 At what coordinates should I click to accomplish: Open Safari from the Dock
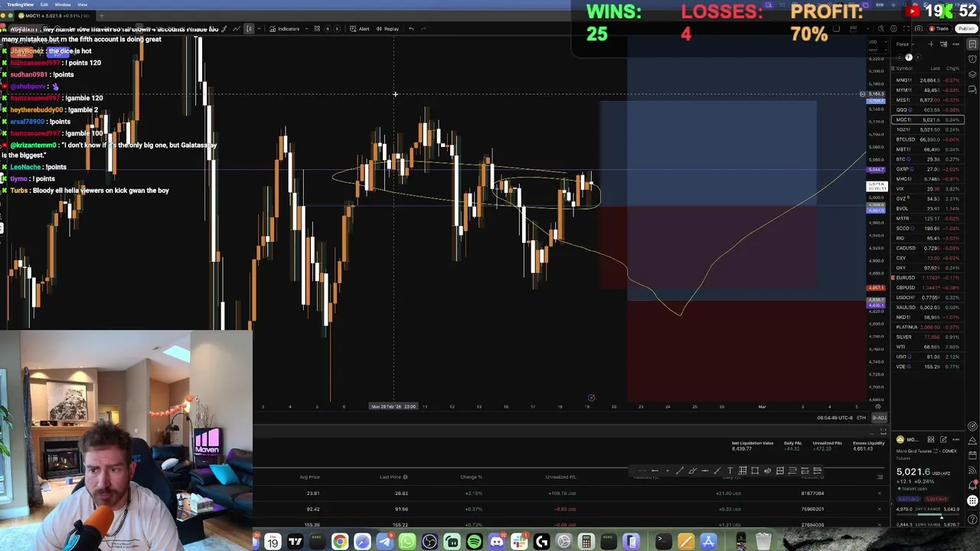click(362, 542)
